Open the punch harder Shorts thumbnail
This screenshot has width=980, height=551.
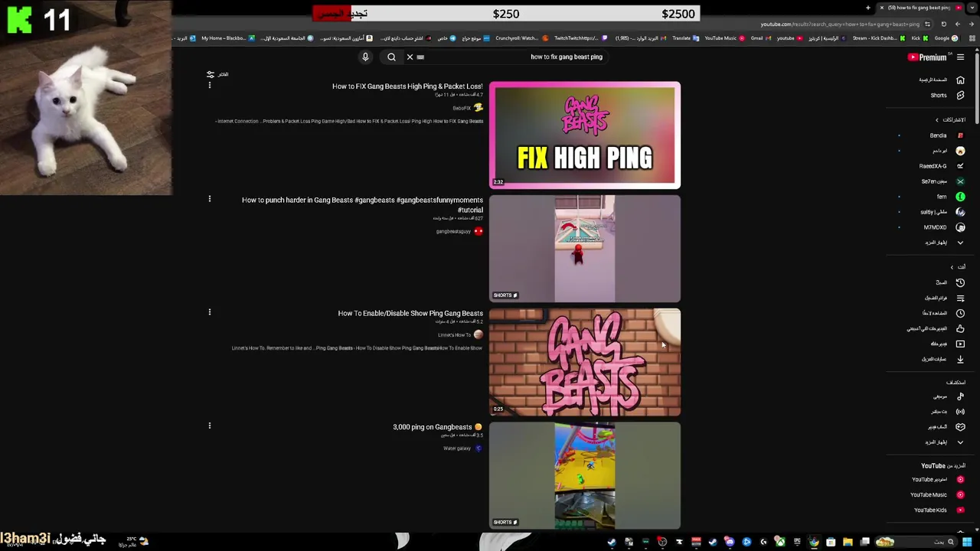click(585, 249)
